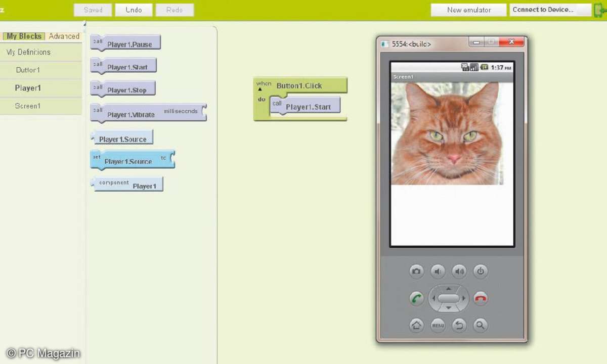Click the Undo button
The height and width of the screenshot is (364, 607).
pyautogui.click(x=134, y=10)
